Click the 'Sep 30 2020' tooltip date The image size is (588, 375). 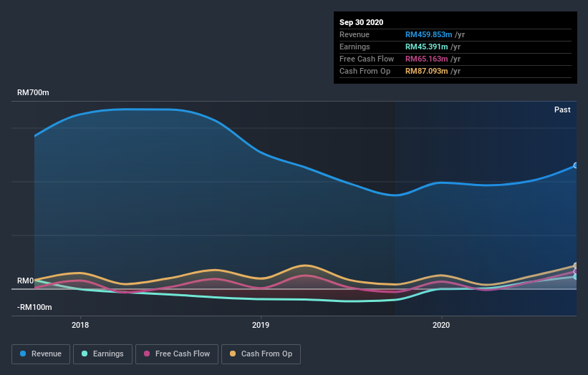click(361, 22)
